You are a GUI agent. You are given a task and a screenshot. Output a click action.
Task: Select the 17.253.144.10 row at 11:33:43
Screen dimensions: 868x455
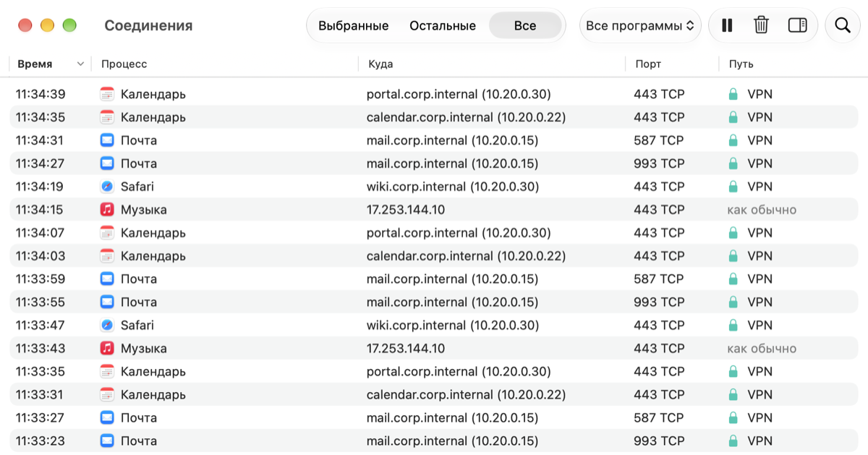438,349
